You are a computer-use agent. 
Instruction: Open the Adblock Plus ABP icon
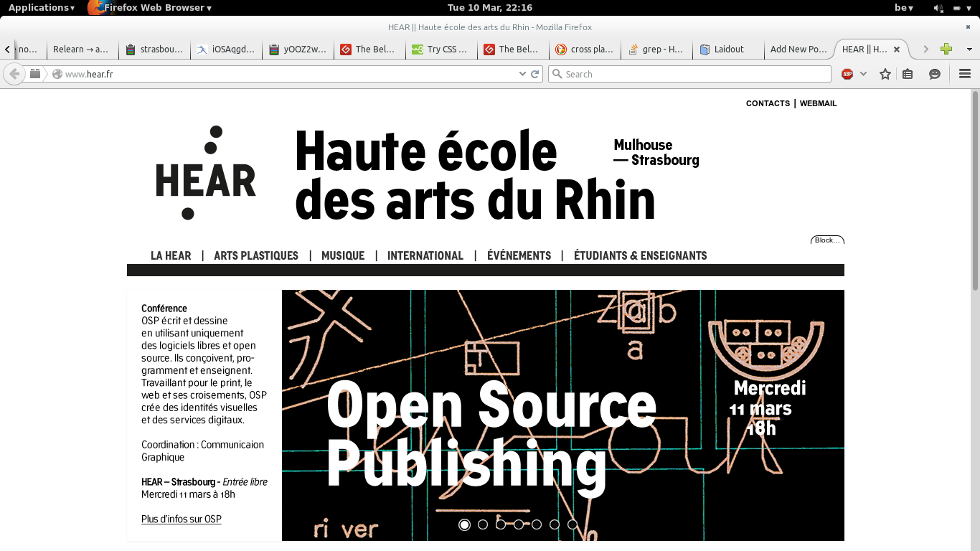pos(847,74)
